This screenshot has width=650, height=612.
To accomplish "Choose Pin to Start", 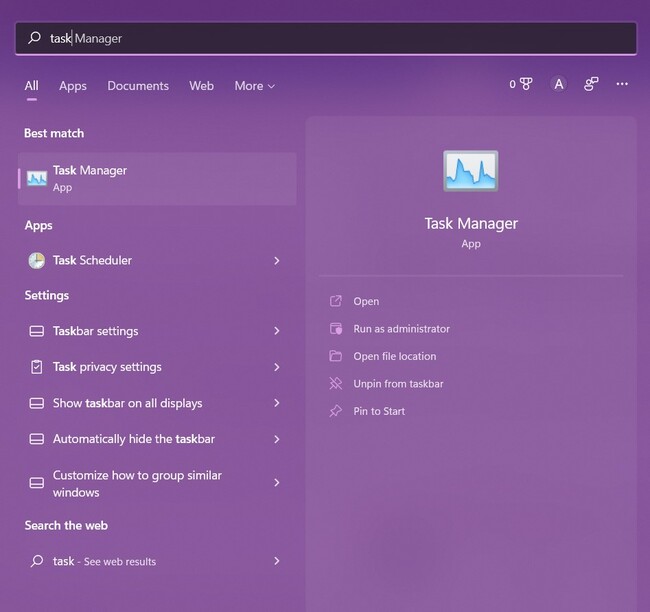I will pos(379,411).
